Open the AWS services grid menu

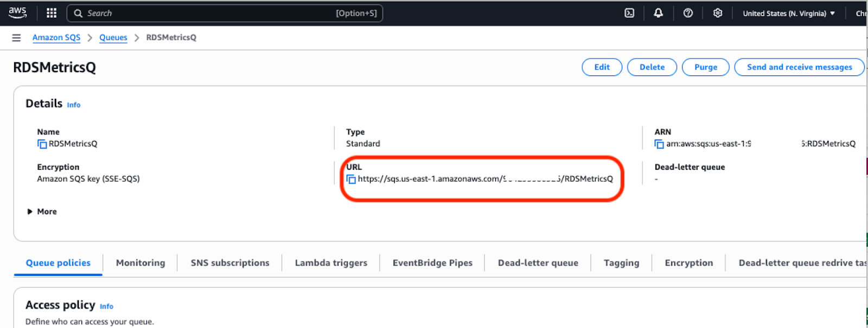click(x=52, y=13)
